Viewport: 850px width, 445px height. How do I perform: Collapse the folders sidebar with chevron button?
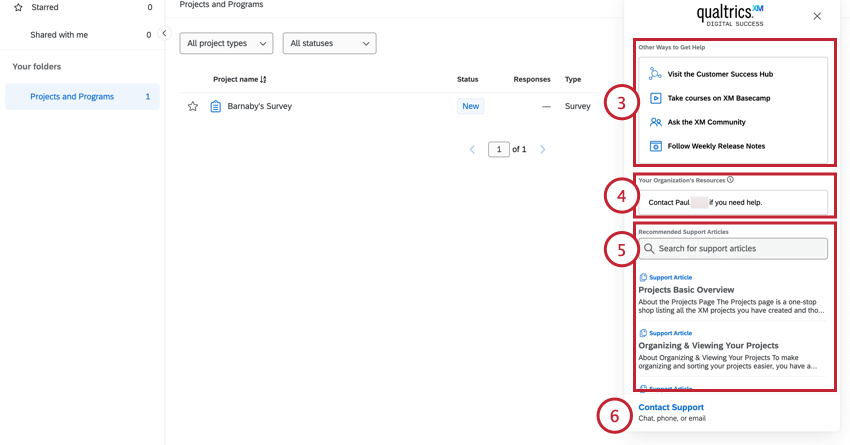click(164, 33)
